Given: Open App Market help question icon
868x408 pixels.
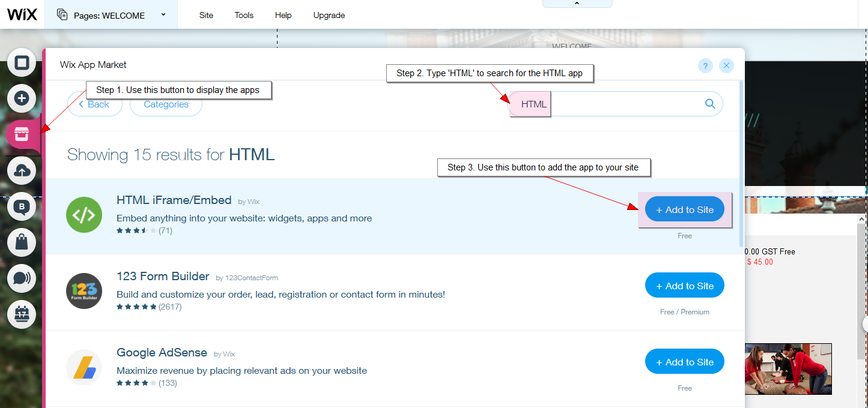Looking at the screenshot, I should click(x=706, y=65).
